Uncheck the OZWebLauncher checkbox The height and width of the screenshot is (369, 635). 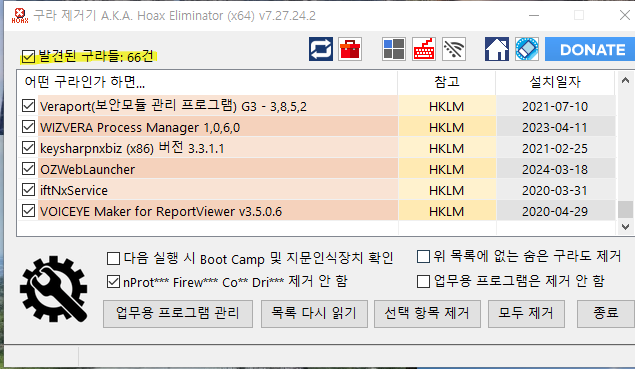28,169
